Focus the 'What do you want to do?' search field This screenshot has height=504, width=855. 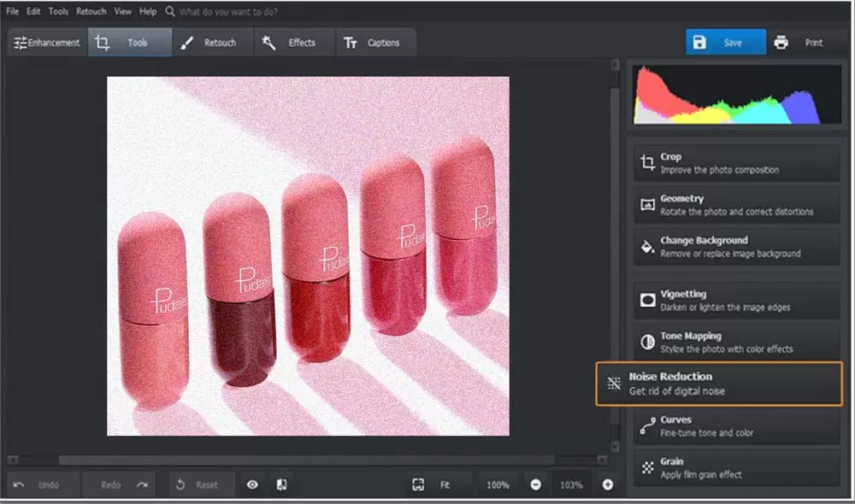click(228, 11)
